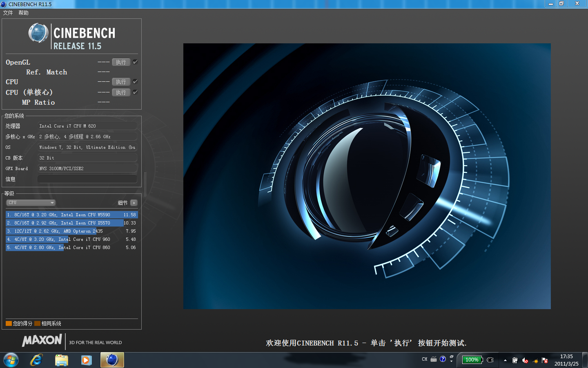
Task: Select ranking row Core i7 CPU 960
Action: 71,239
